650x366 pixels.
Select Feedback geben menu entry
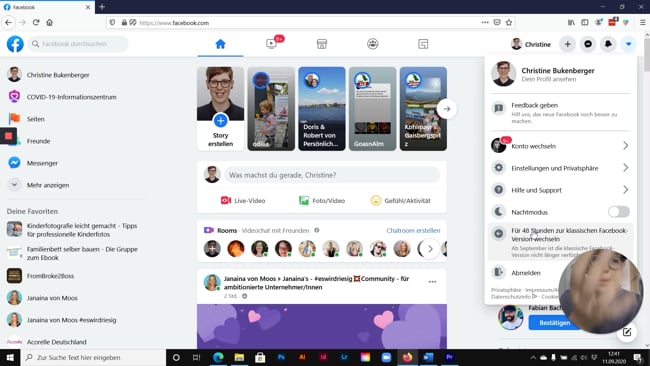tap(560, 113)
